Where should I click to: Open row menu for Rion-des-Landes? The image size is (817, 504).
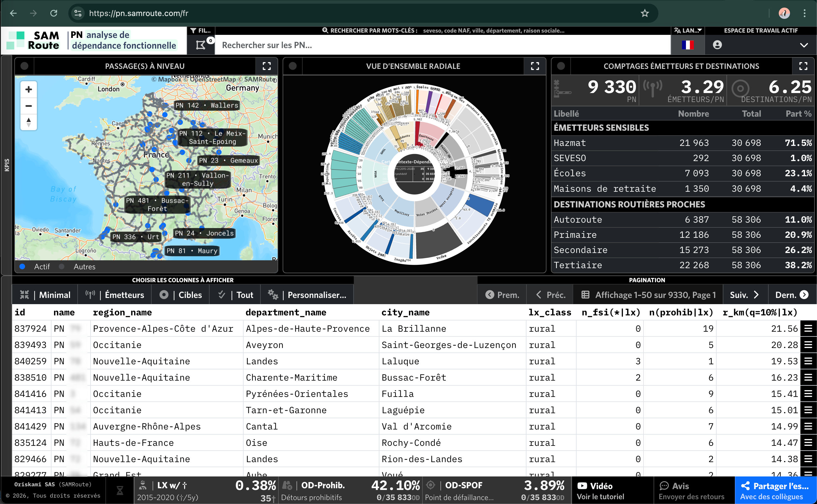tap(808, 459)
